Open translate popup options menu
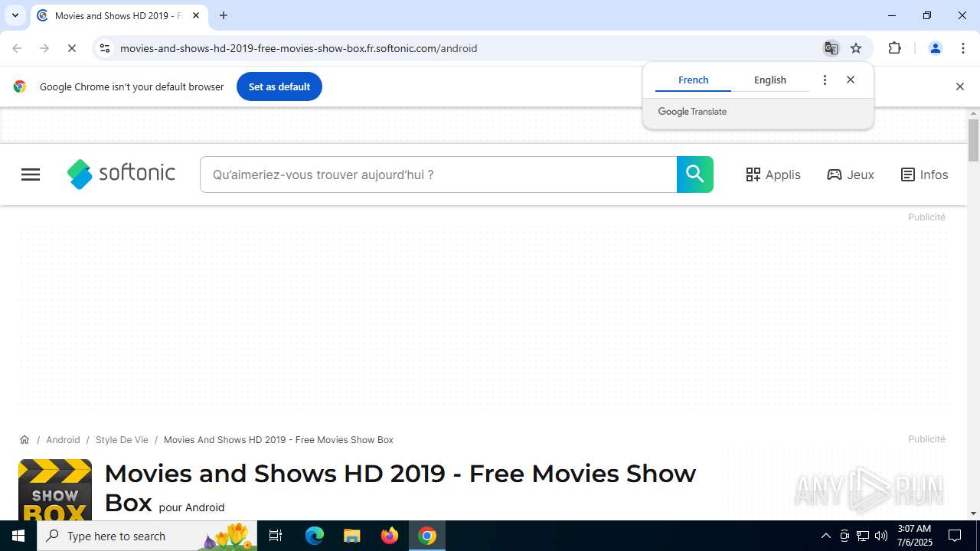The image size is (980, 551). (x=825, y=80)
